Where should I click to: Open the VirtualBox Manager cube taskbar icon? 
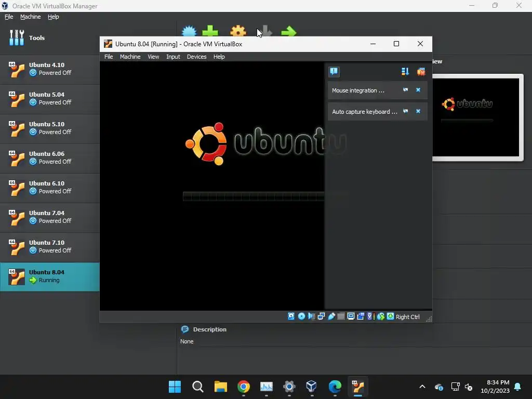(x=312, y=387)
